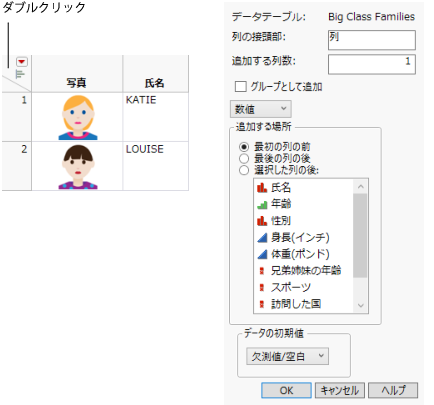Select the 最後の列の後 radio button

coord(244,158)
